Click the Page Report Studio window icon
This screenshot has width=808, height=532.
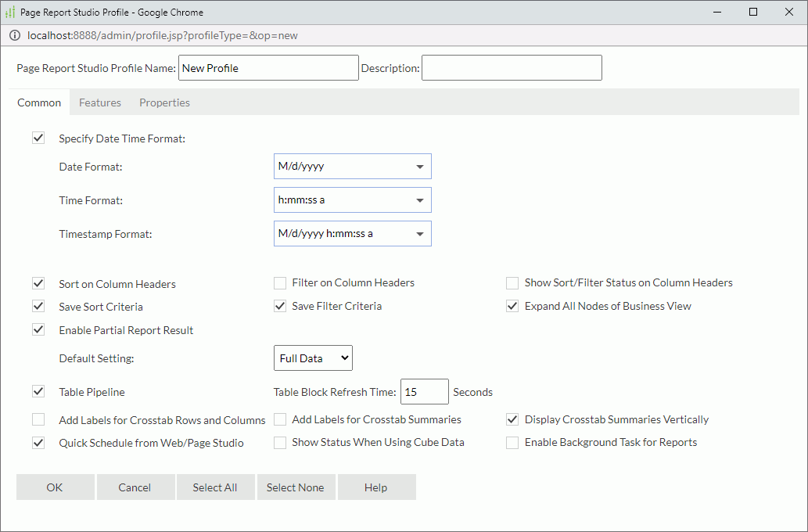click(10, 12)
